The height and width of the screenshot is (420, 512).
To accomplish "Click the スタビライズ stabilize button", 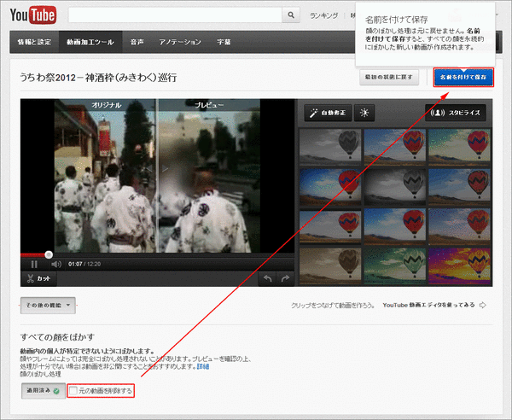I will (456, 113).
